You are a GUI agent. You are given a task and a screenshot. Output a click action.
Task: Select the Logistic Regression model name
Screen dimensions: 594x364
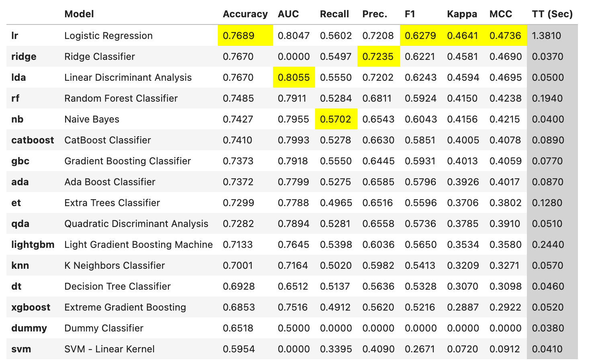click(x=109, y=36)
